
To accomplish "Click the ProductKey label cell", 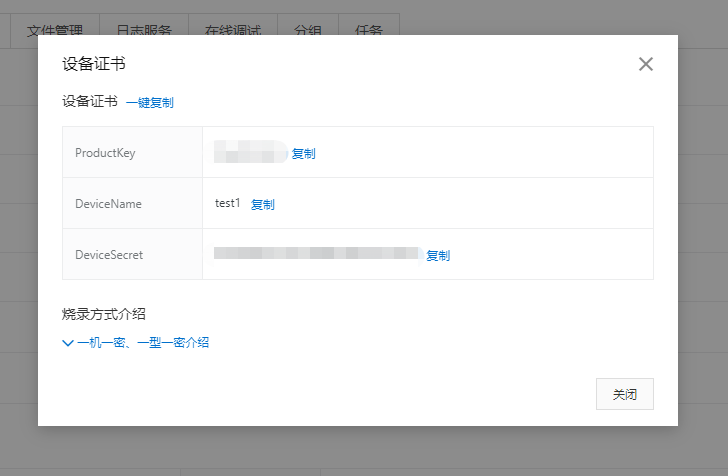I will (x=132, y=152).
